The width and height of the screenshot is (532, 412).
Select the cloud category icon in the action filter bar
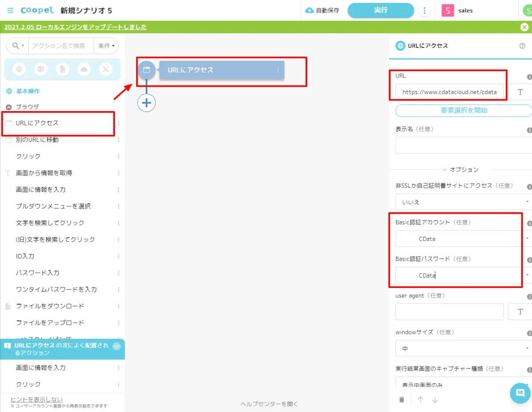point(84,69)
